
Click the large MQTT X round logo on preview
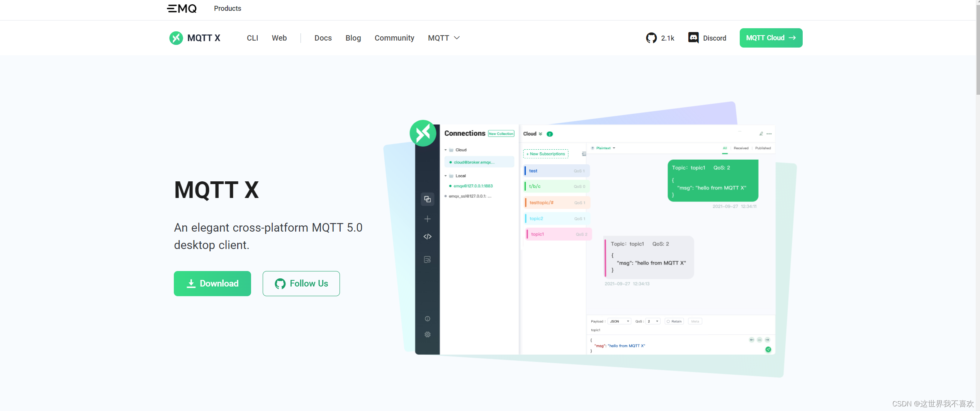pyautogui.click(x=423, y=133)
